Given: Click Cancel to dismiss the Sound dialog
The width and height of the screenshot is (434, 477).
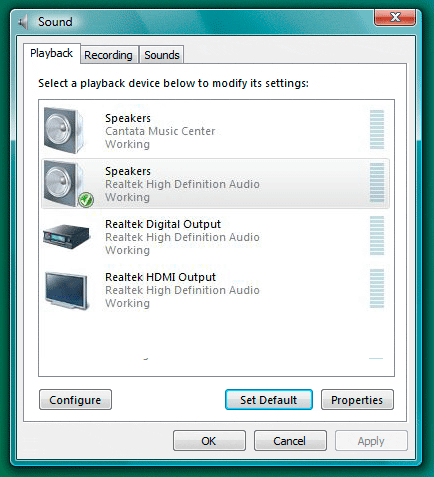Looking at the screenshot, I should click(290, 441).
